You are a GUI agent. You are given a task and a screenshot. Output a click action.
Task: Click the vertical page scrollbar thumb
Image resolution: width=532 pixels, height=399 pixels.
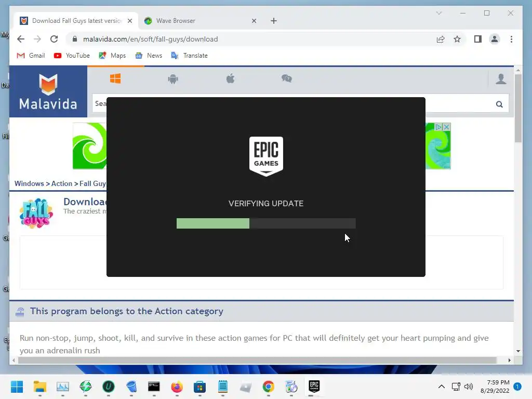518,108
